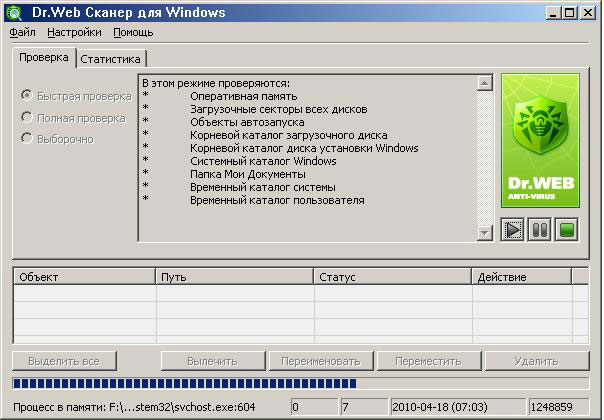The height and width of the screenshot is (420, 604).
Task: Click the Корневой каталог диска установки Windows line
Action: (304, 148)
